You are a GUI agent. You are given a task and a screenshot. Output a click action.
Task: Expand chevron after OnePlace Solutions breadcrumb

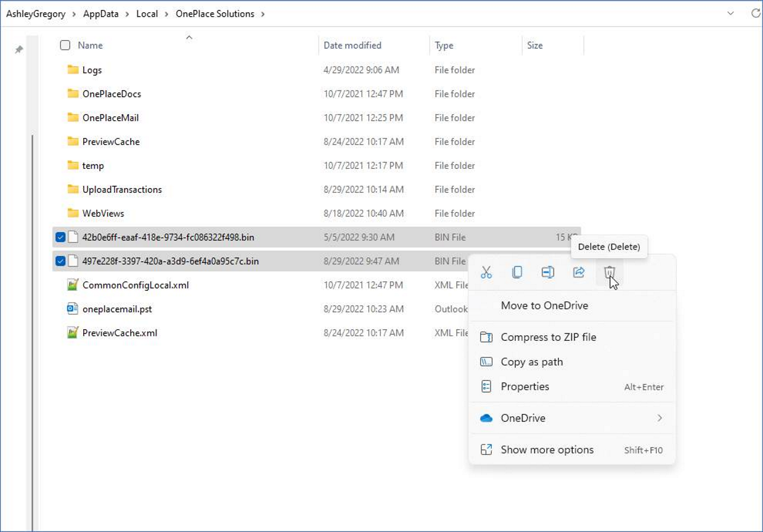pos(263,14)
